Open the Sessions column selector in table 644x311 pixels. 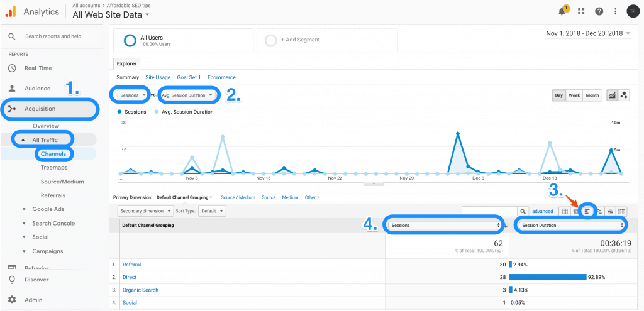[445, 226]
